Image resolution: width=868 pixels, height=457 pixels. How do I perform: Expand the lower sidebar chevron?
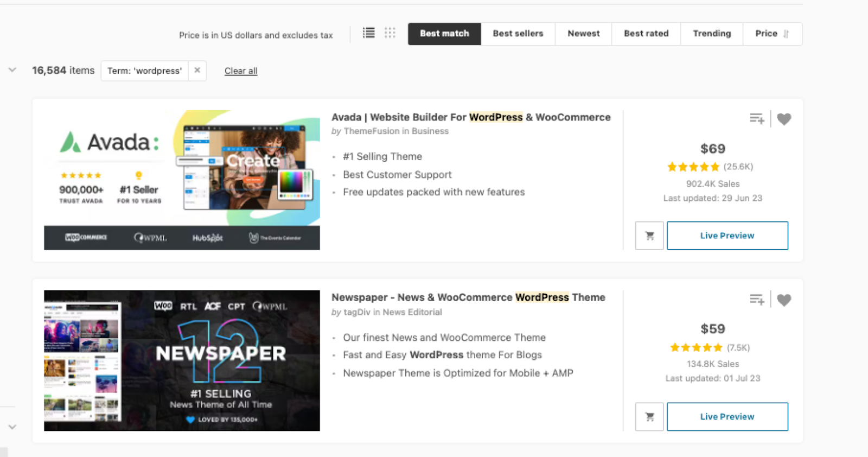click(12, 427)
